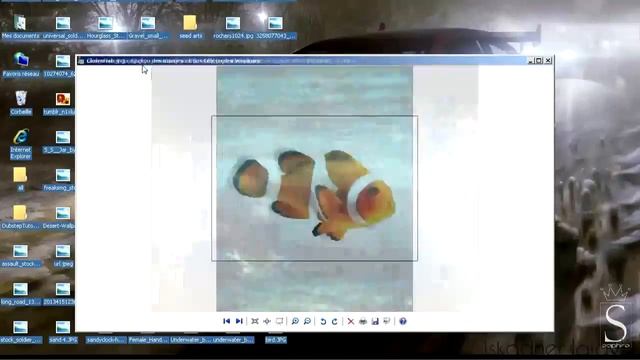Show the picture at actual size
The width and height of the screenshot is (640, 360).
click(x=267, y=321)
